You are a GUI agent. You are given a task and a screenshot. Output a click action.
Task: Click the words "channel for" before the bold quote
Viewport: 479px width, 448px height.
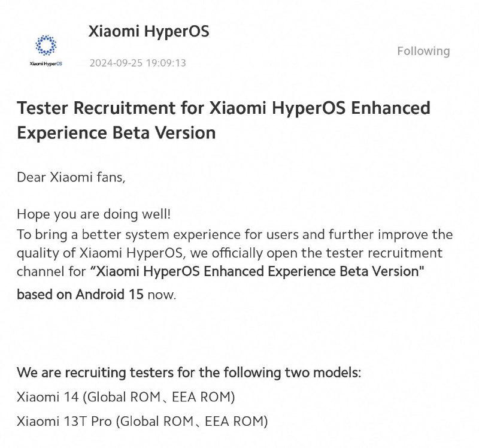tap(51, 271)
